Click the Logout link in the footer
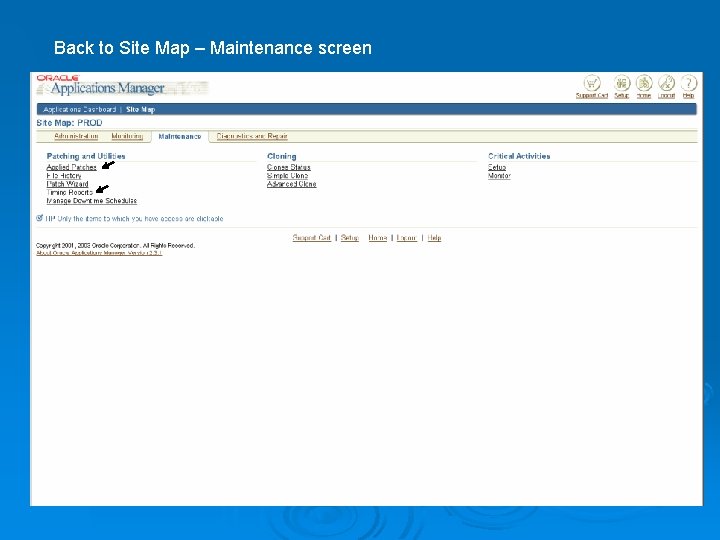Screen dimensions: 720x540 [x=407, y=237]
